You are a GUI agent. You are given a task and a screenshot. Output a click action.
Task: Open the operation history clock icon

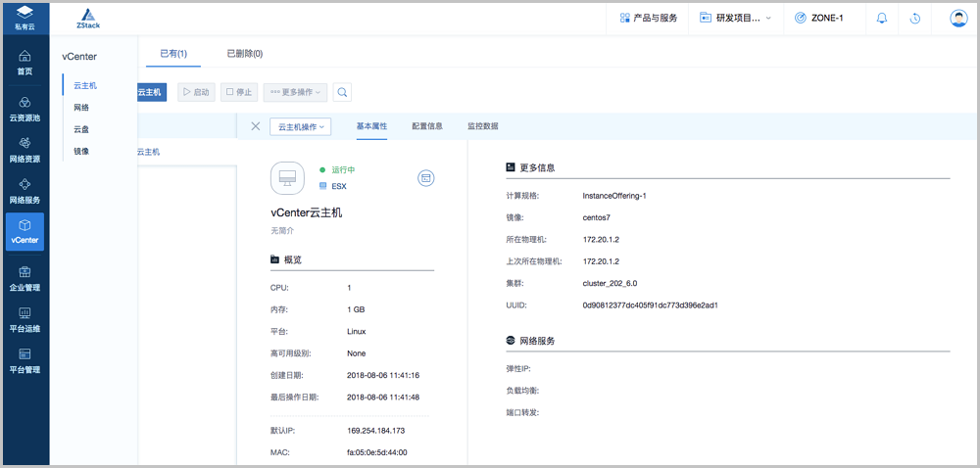(914, 18)
